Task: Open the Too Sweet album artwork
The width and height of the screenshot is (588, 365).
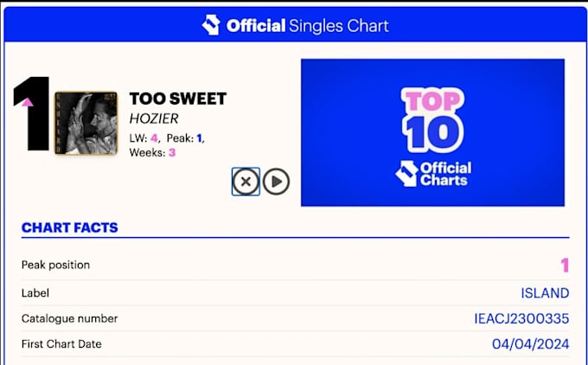Action: (86, 123)
